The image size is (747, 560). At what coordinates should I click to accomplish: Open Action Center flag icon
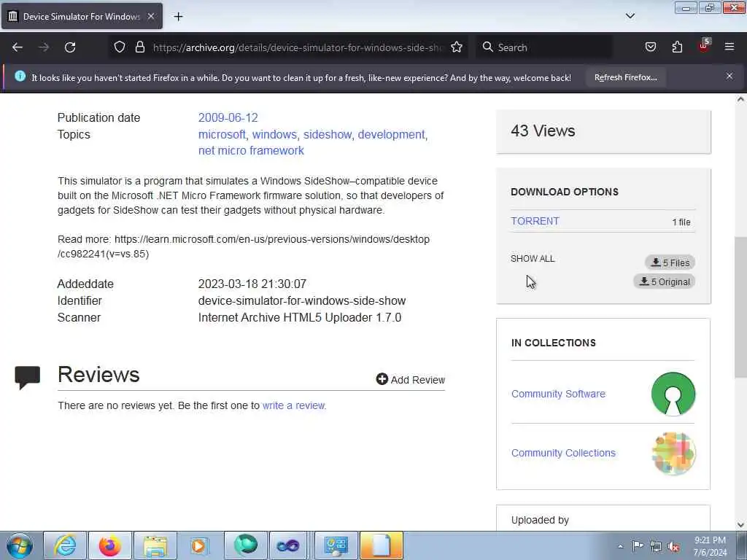coord(638,545)
